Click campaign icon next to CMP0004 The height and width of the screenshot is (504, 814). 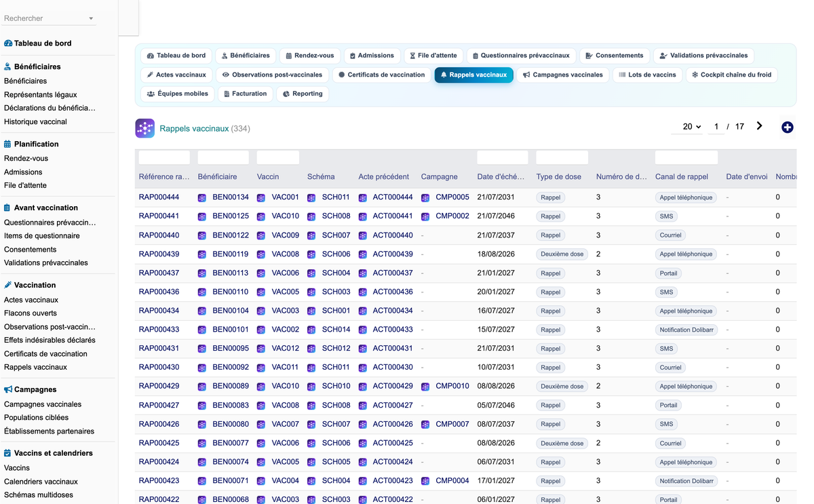(425, 481)
